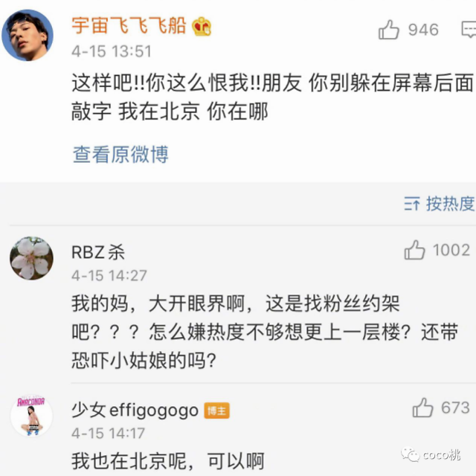Tap the 4-15 13:51 post timestamp
The width and height of the screenshot is (476, 476).
click(111, 51)
